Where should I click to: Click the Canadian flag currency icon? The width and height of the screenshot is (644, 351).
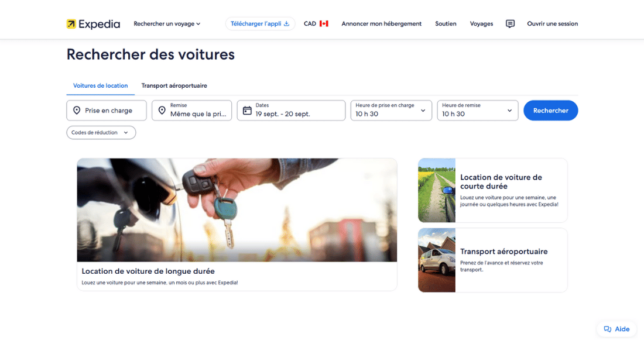pyautogui.click(x=324, y=24)
